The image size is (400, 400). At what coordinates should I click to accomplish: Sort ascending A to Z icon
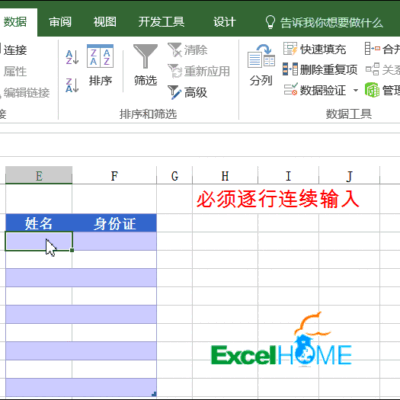tap(72, 57)
